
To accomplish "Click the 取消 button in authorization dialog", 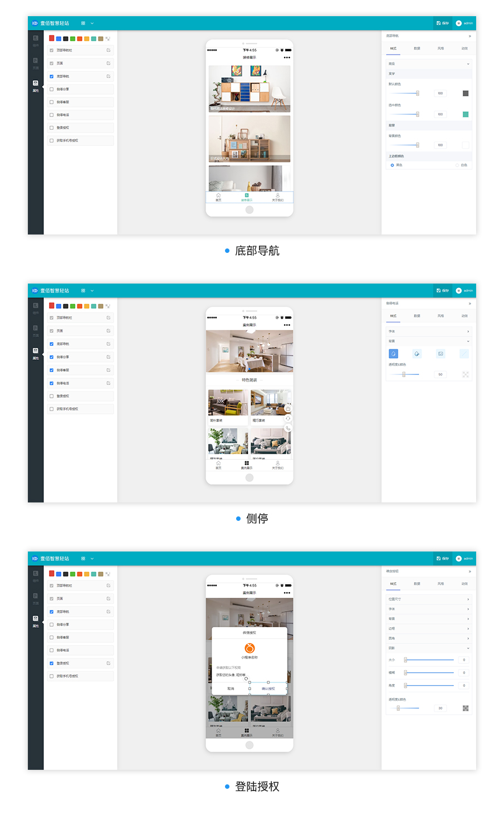I will click(231, 689).
